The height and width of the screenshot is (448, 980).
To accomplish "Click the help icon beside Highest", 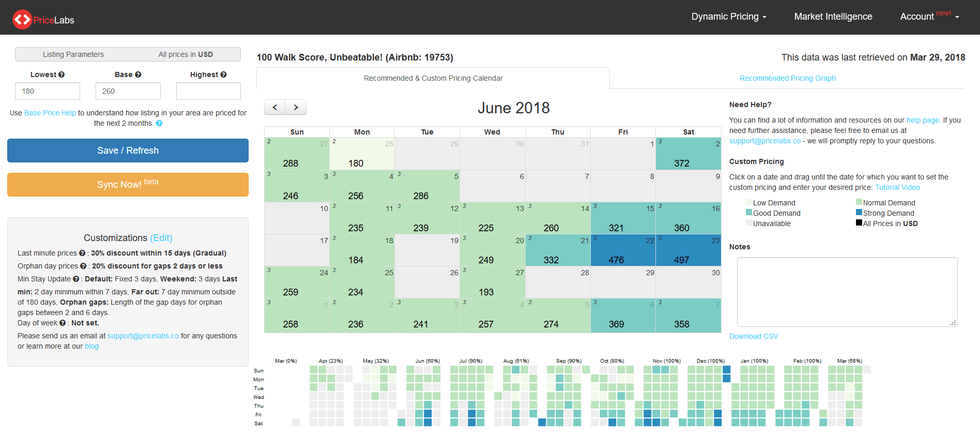I will (x=223, y=74).
